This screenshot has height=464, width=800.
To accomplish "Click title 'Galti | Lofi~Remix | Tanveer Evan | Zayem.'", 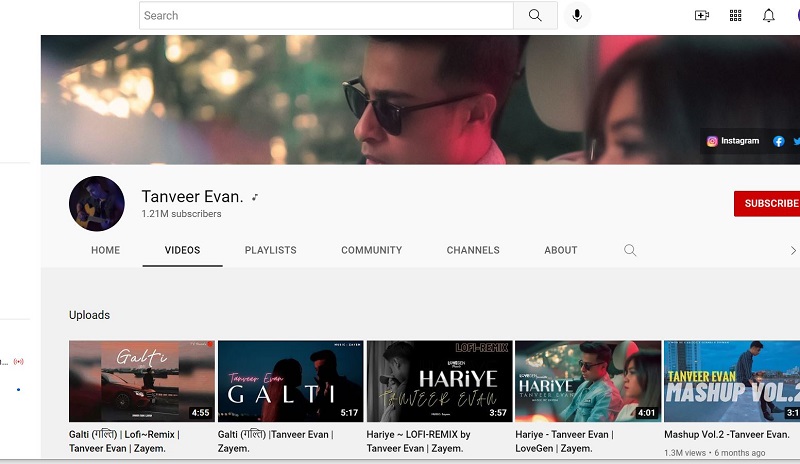I will pyautogui.click(x=124, y=442).
